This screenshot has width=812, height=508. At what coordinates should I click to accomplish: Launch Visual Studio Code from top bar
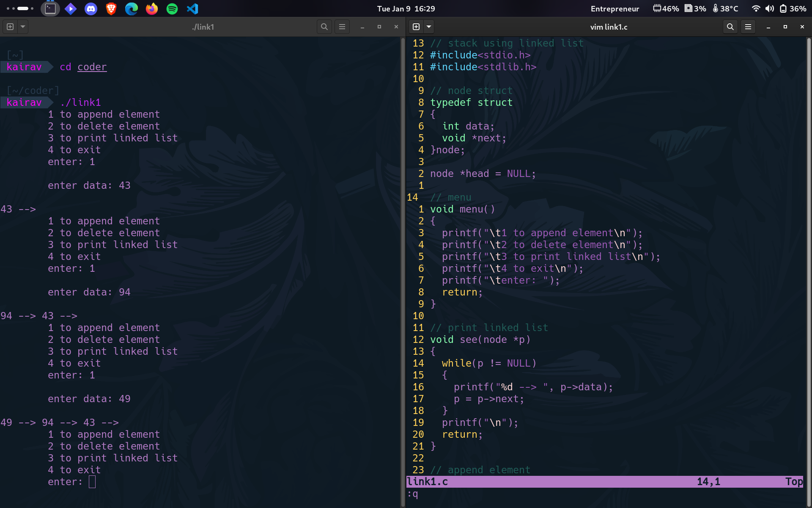coord(192,8)
